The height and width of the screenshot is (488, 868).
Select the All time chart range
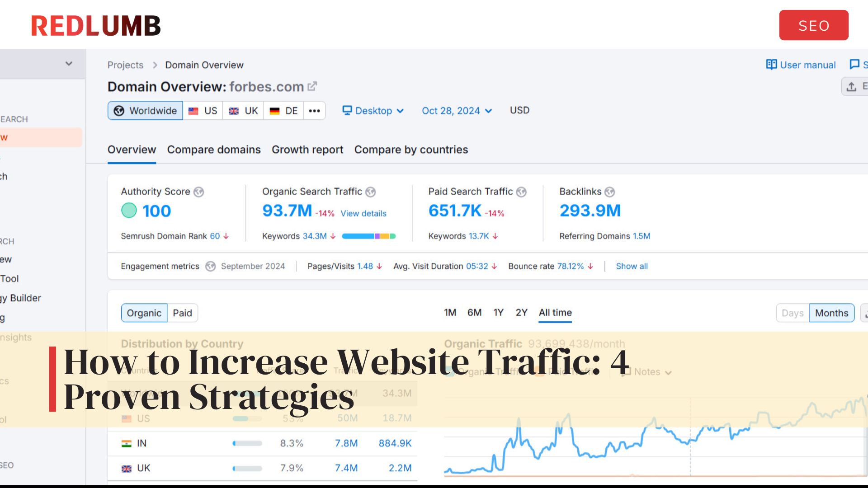pyautogui.click(x=555, y=312)
